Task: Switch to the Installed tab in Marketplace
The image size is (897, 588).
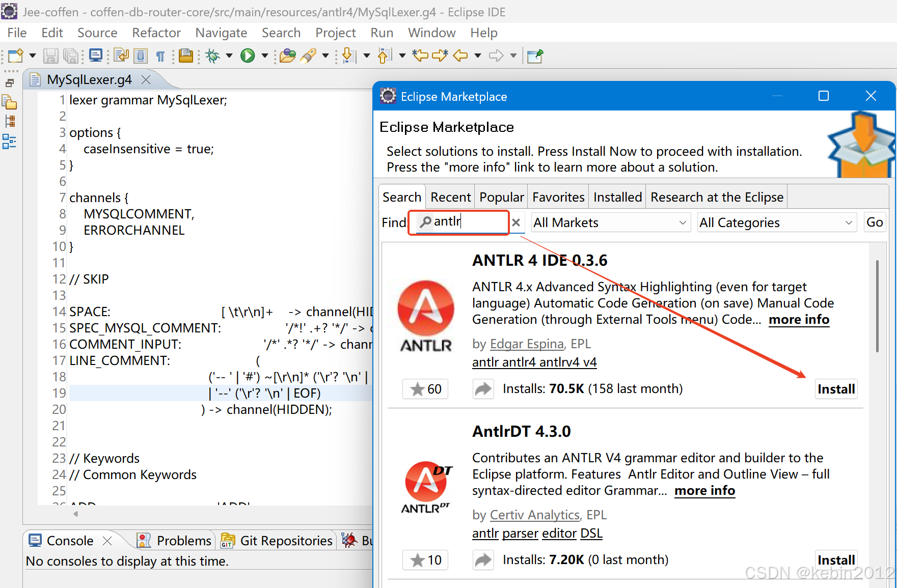Action: tap(617, 197)
